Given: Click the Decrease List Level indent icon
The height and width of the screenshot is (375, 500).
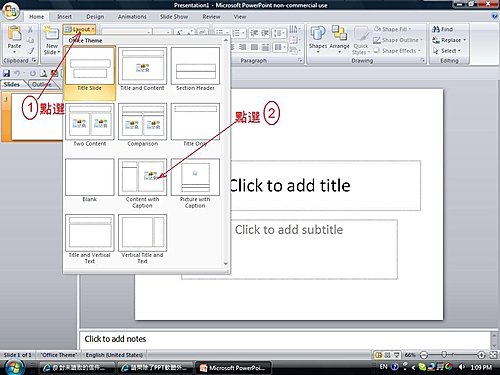Looking at the screenshot, I should tap(254, 33).
